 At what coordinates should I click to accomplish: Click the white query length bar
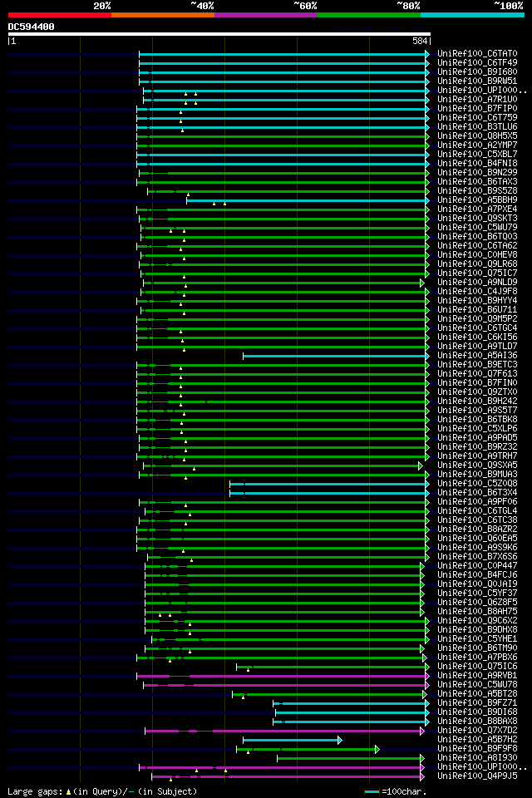(x=219, y=34)
